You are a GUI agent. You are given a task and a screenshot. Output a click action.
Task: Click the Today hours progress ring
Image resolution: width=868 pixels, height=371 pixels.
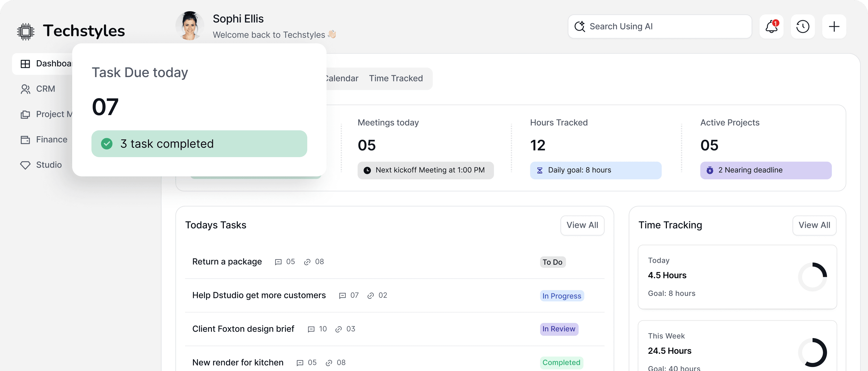pos(812,277)
